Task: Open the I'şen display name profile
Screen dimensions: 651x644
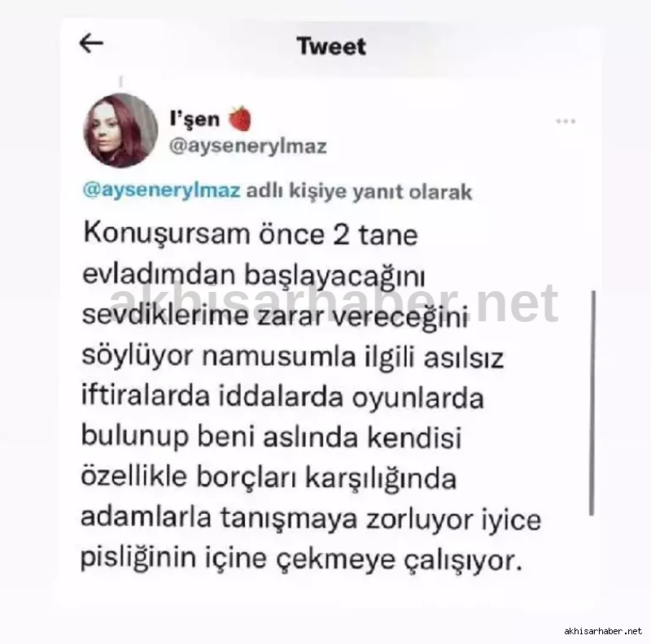Action: tap(194, 120)
